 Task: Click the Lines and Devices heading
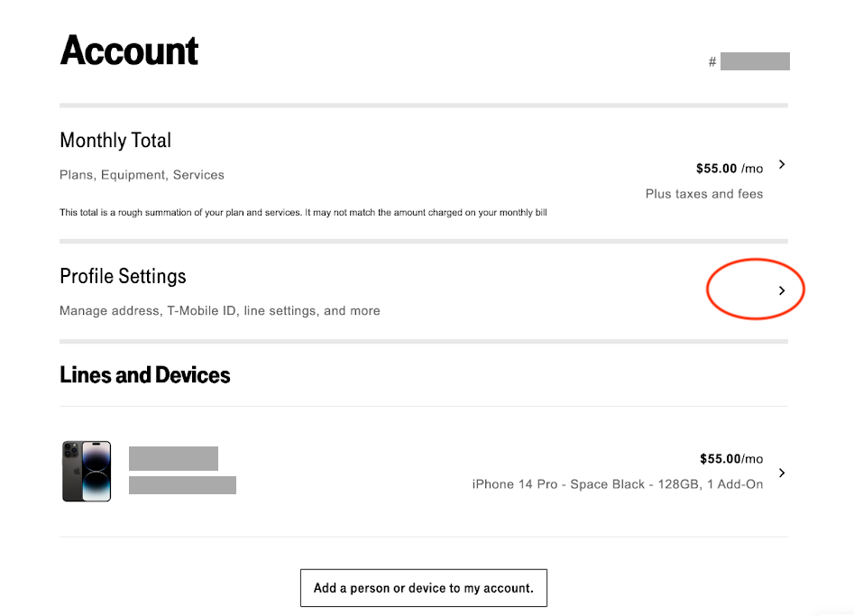pyautogui.click(x=145, y=375)
